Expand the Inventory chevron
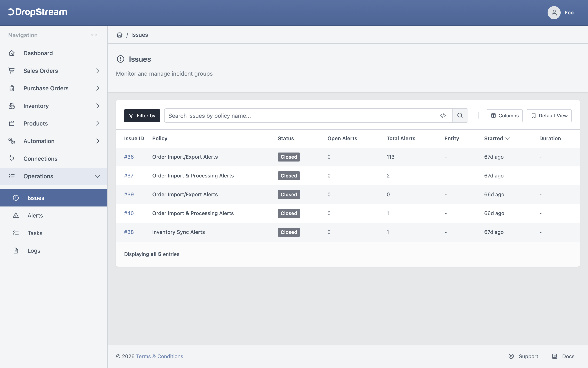 click(x=98, y=106)
